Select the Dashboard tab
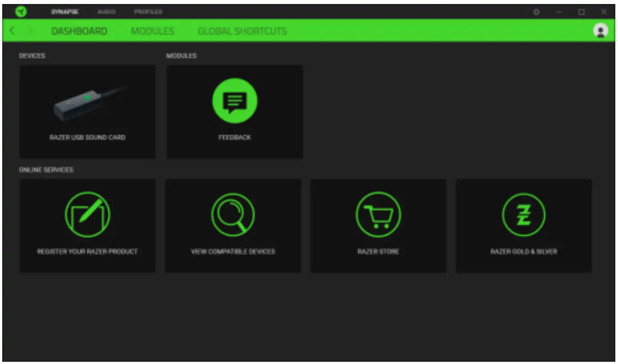 point(79,31)
